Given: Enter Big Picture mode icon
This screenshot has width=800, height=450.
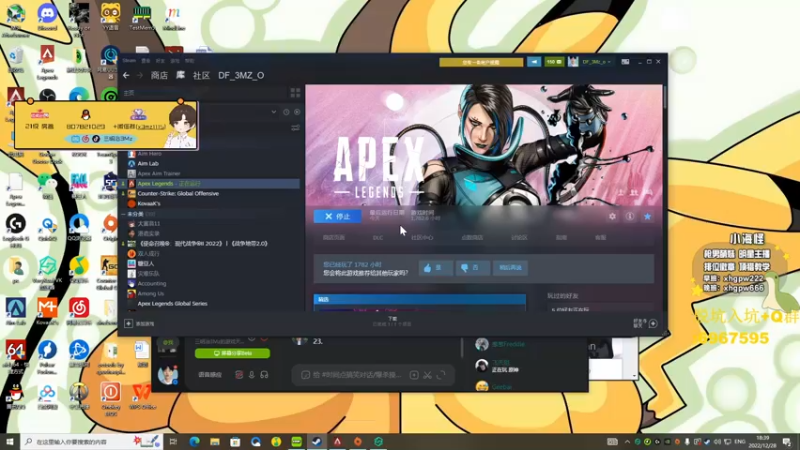Looking at the screenshot, I should 625,62.
